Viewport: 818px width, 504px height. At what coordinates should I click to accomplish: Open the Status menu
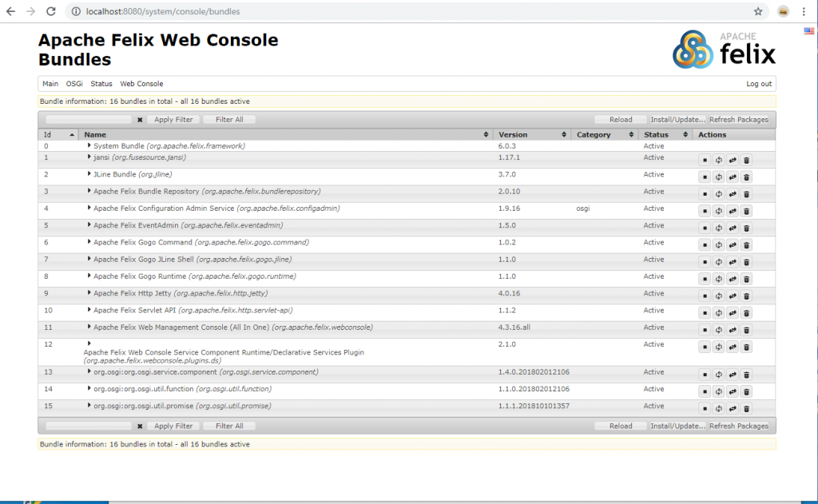pyautogui.click(x=101, y=84)
